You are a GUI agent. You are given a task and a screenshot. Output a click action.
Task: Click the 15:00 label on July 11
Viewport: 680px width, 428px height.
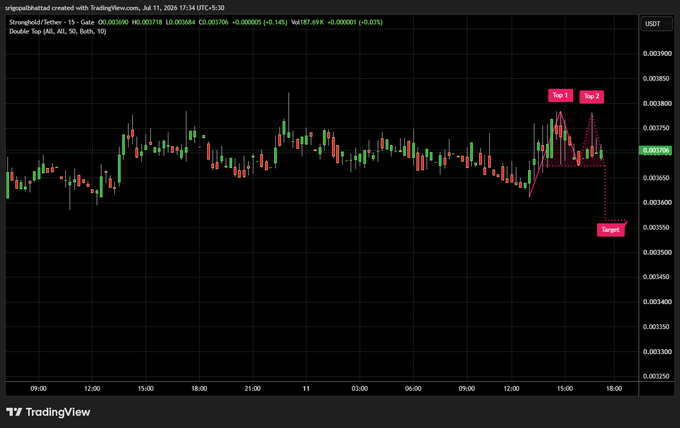[x=565, y=389]
